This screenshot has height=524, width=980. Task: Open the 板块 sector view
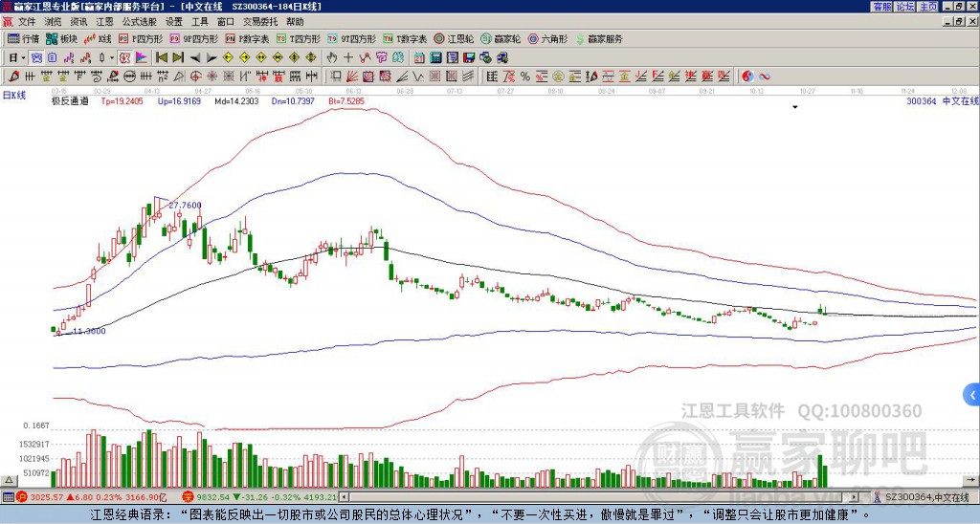tap(61, 38)
